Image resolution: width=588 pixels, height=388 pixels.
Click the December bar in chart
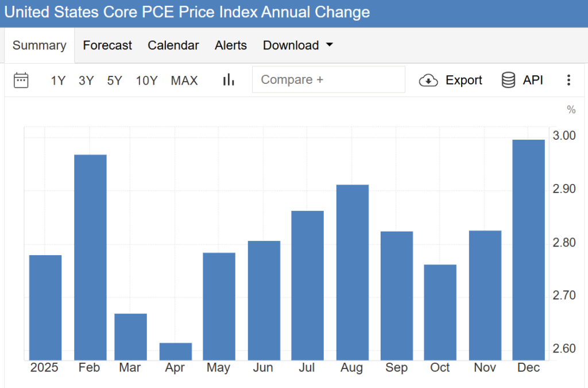click(x=528, y=250)
